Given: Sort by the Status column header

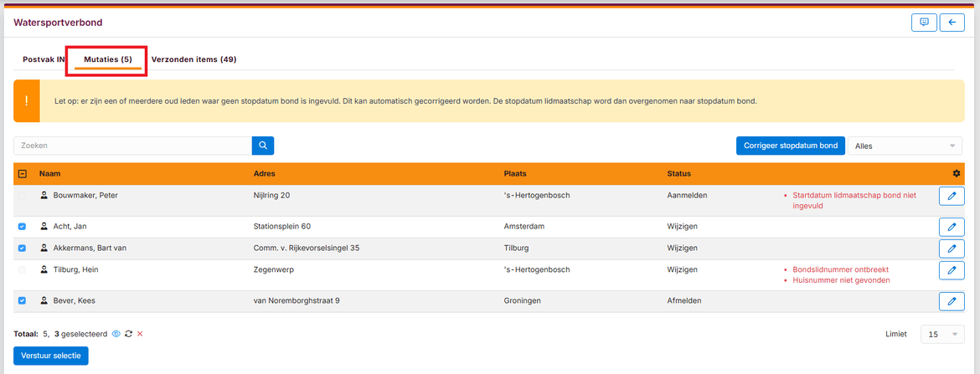Looking at the screenshot, I should click(x=678, y=173).
